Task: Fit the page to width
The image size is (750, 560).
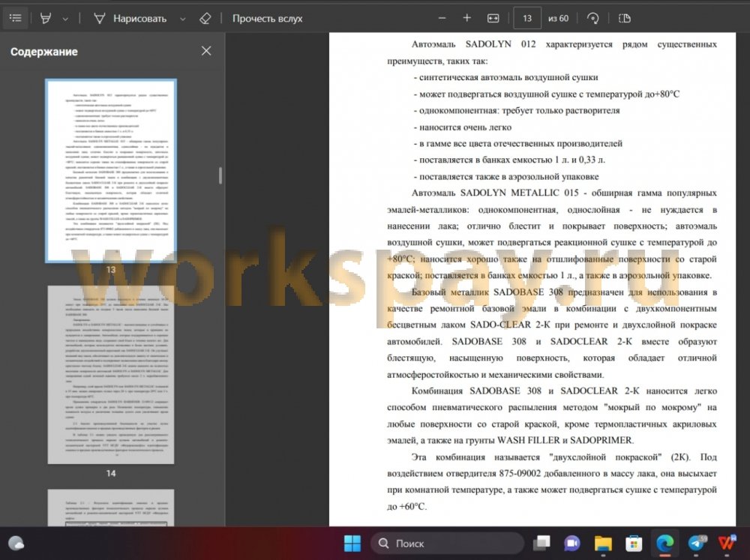Action: tap(493, 18)
